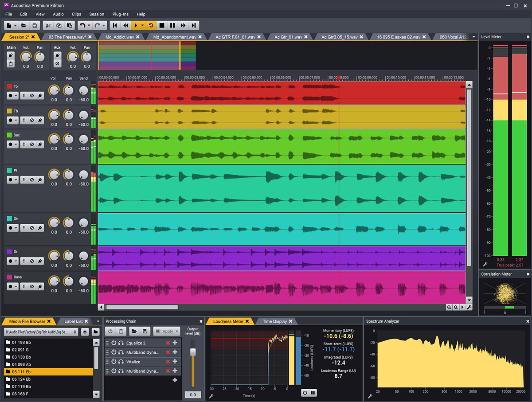Mute the Sax track
The image size is (532, 402).
coord(32,144)
